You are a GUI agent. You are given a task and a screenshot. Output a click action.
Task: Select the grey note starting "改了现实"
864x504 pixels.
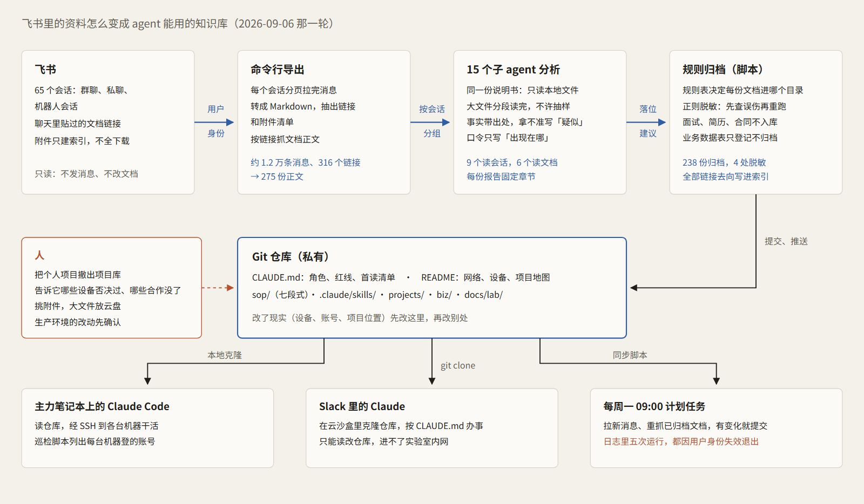coord(360,318)
